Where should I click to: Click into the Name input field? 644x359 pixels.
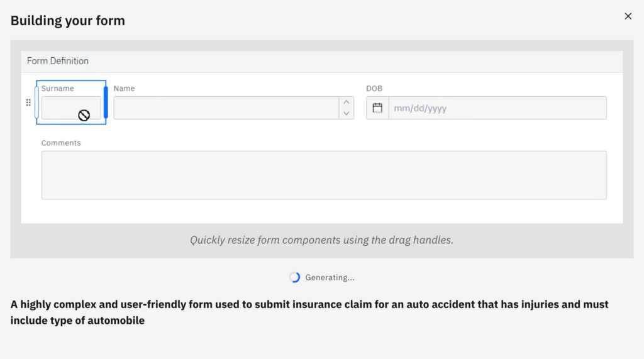coord(226,108)
